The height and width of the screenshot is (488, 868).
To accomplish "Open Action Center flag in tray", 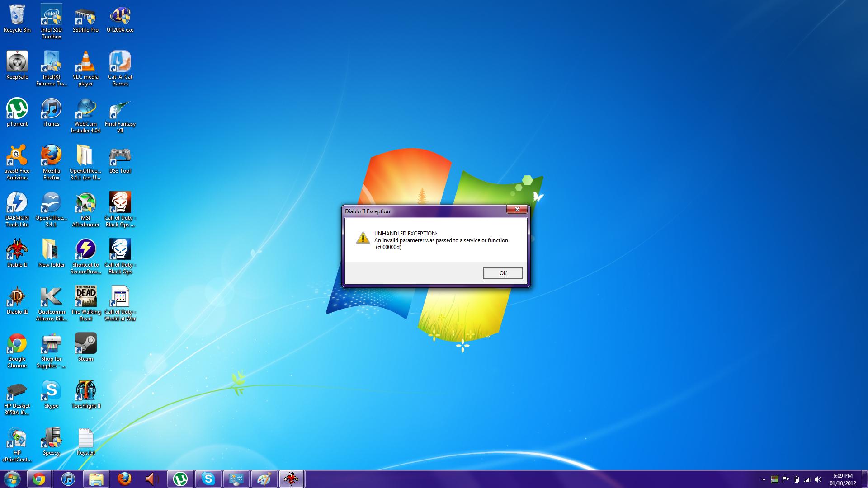I will (786, 479).
